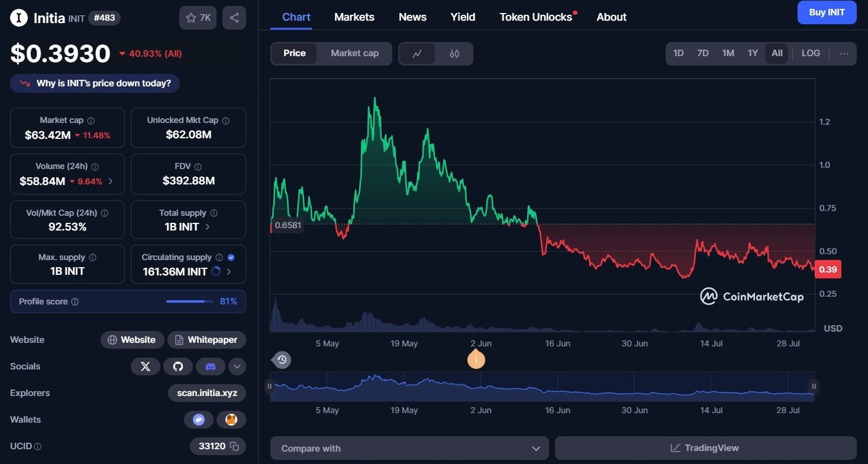Click the #483 rank badge
The width and height of the screenshot is (868, 464).
(x=105, y=18)
